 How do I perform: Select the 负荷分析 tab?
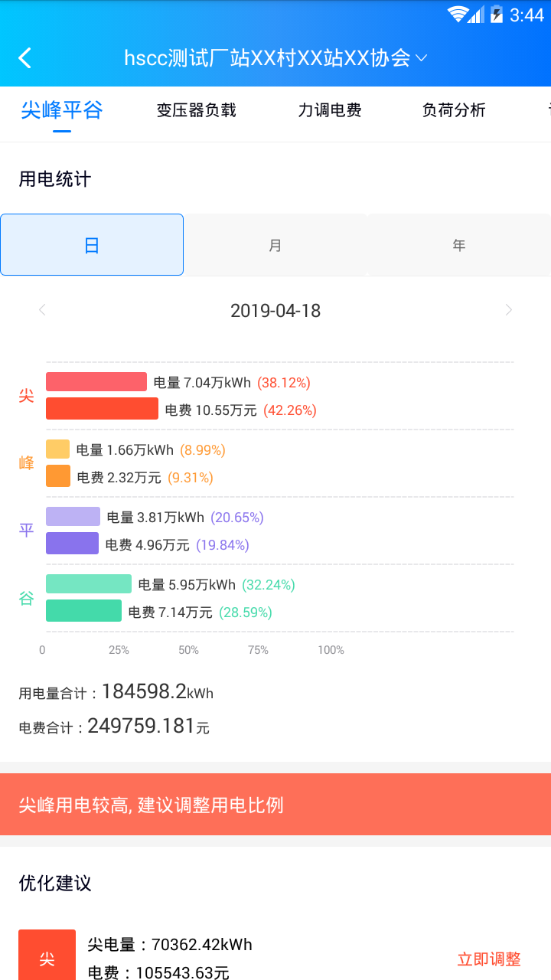454,110
